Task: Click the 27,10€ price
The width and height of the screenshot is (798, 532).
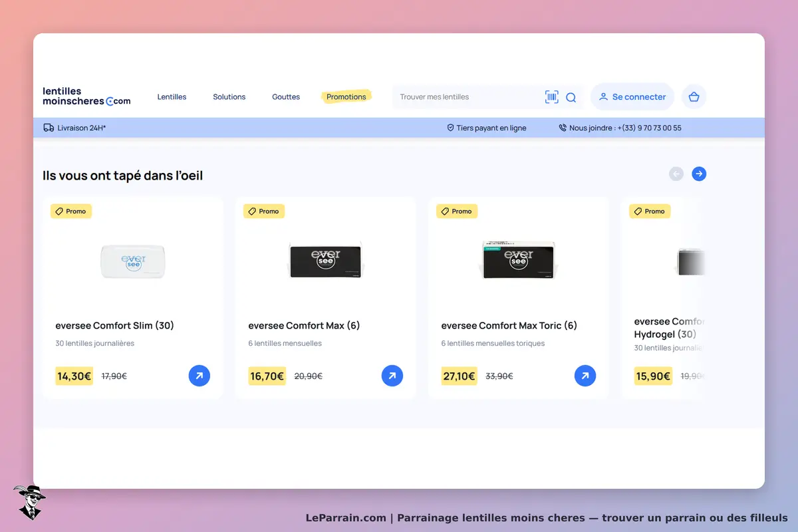Action: 460,376
